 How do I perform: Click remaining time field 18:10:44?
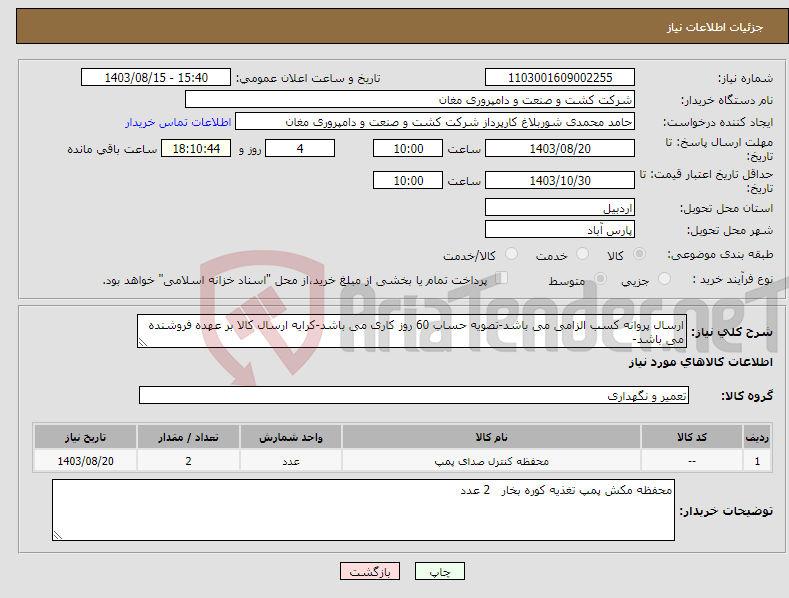click(196, 148)
